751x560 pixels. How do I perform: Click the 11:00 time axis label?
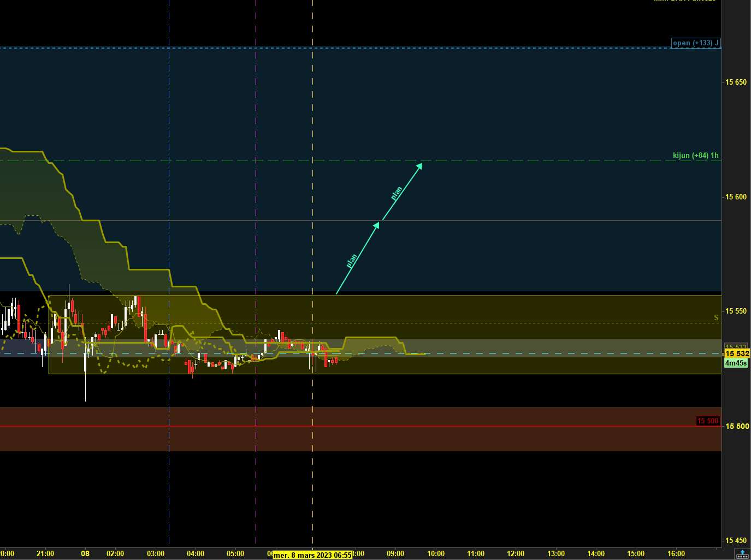tap(476, 553)
